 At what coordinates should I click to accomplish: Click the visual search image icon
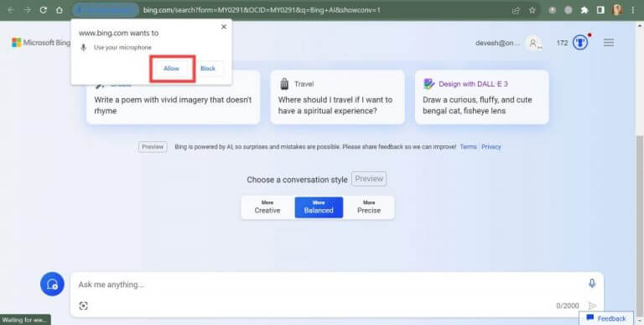[x=83, y=306]
